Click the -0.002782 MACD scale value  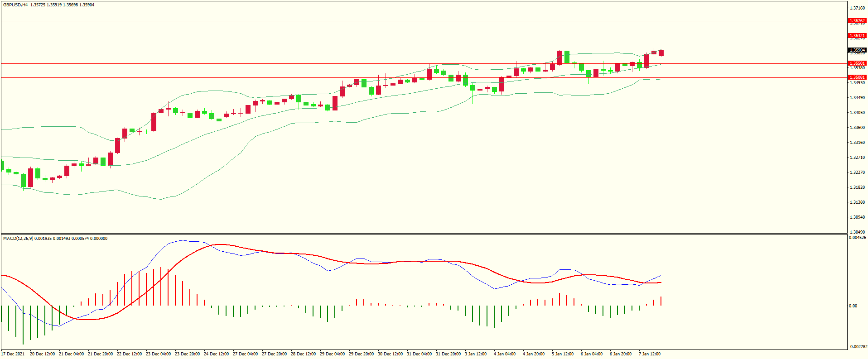point(858,347)
